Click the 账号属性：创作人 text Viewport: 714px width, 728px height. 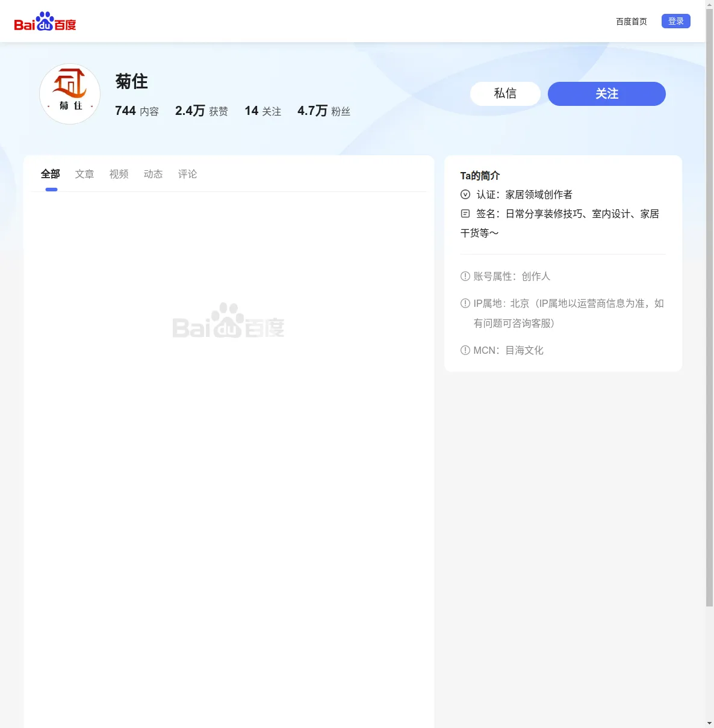512,276
